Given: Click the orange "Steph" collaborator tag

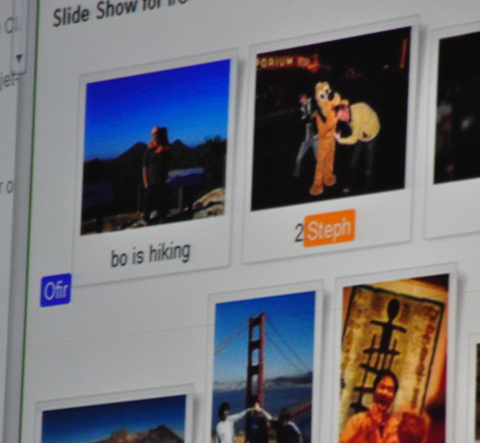Looking at the screenshot, I should coord(329,228).
